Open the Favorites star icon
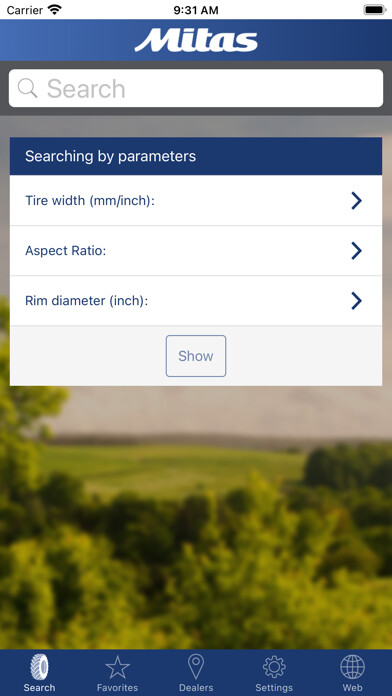392x696 pixels. pyautogui.click(x=118, y=667)
